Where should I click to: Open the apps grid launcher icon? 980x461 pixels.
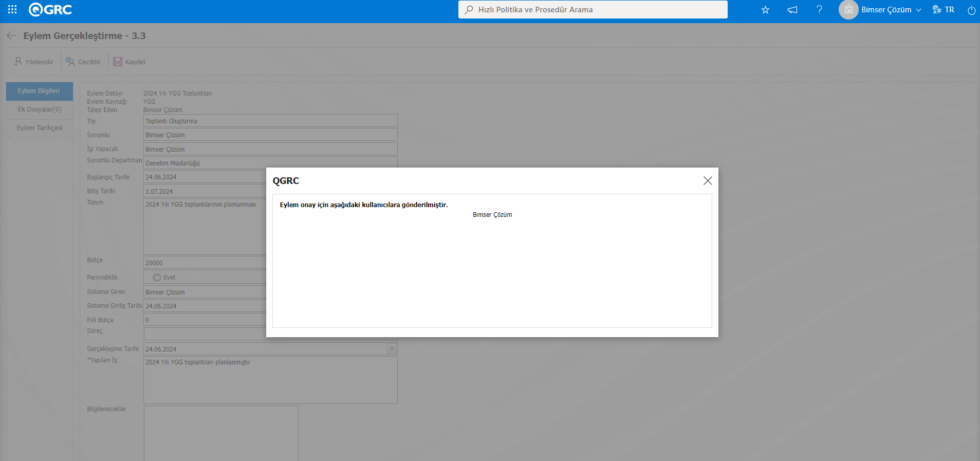12,9
